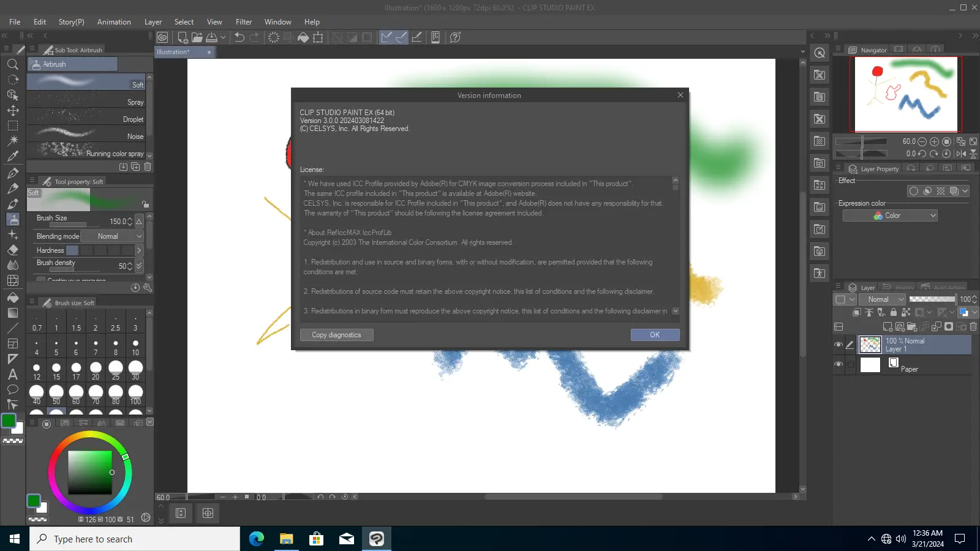Flip canvas horizontally in Navigator
The height and width of the screenshot is (551, 980).
coord(961,154)
